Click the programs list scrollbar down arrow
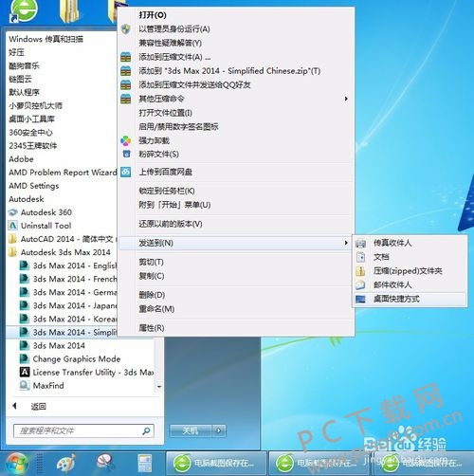 (159, 387)
